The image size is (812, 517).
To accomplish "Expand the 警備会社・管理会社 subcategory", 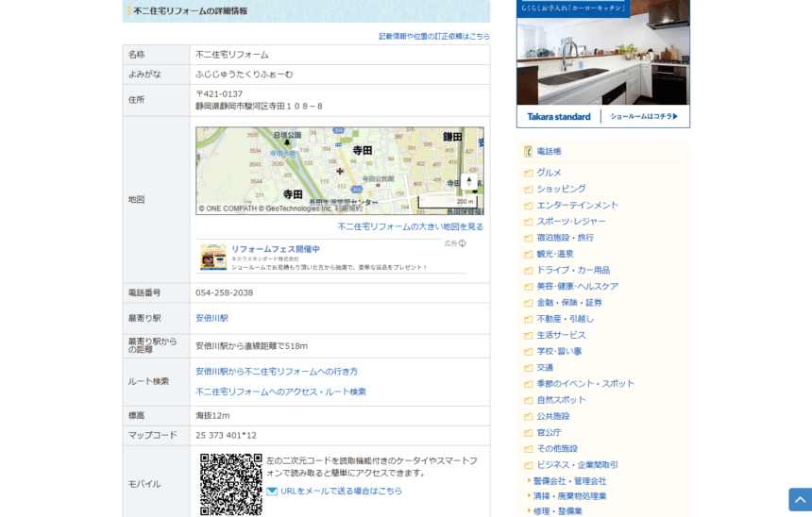I will point(569,481).
